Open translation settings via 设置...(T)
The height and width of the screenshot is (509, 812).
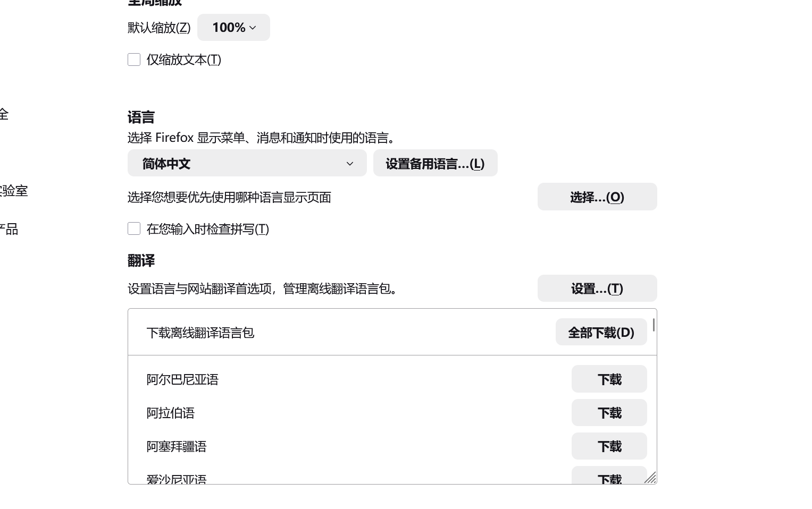[597, 288]
